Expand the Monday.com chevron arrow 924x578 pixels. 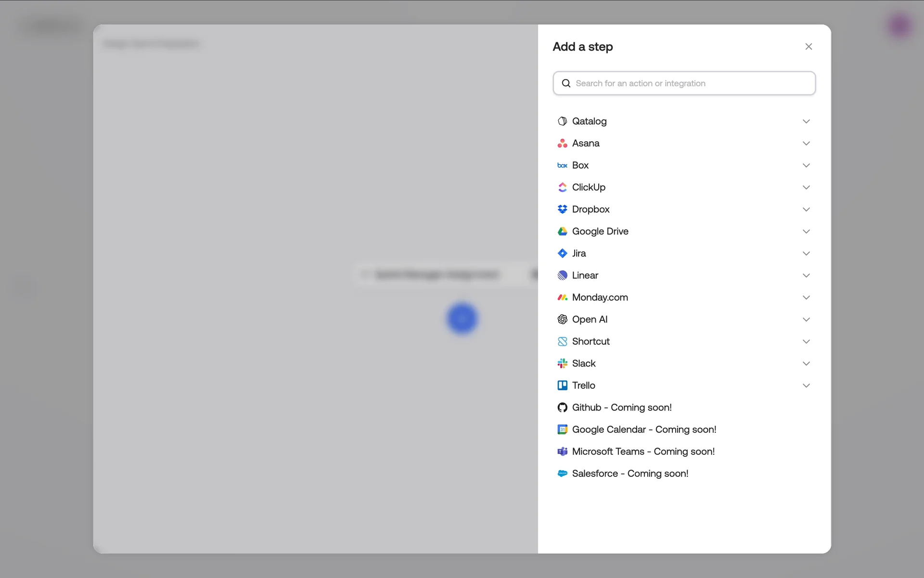coord(806,298)
